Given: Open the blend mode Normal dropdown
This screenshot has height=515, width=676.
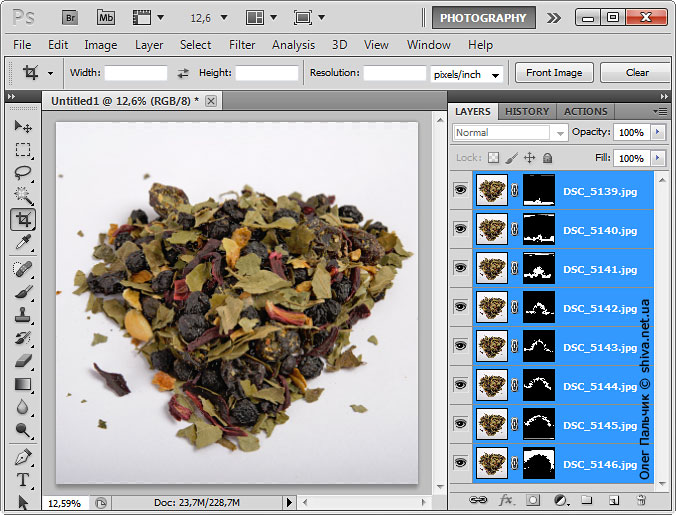Looking at the screenshot, I should click(510, 132).
